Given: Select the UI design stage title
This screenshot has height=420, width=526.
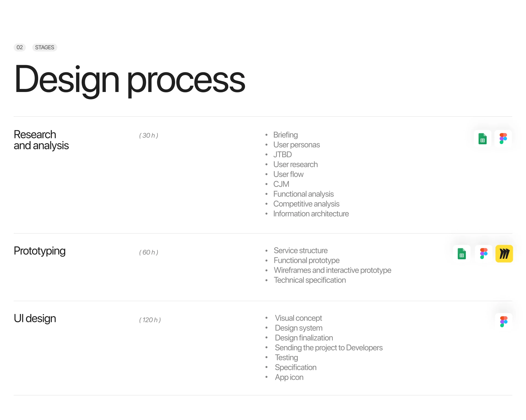Looking at the screenshot, I should click(x=35, y=318).
